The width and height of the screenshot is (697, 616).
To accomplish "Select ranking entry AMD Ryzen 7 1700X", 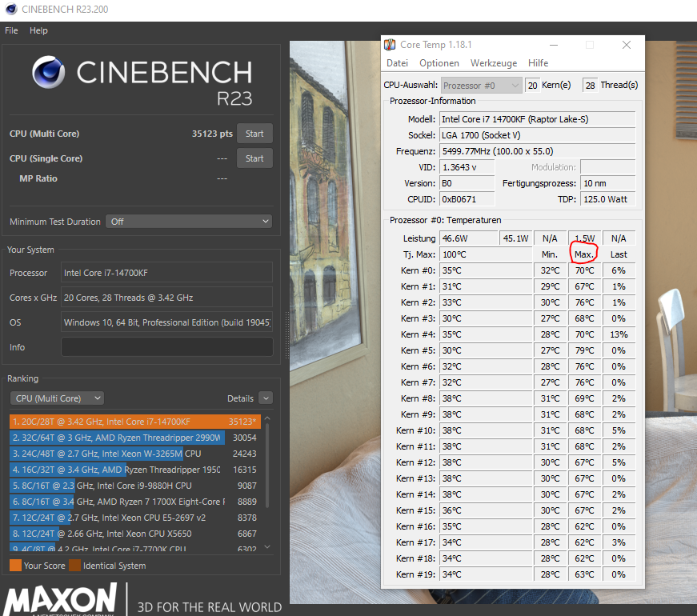I will [x=134, y=502].
